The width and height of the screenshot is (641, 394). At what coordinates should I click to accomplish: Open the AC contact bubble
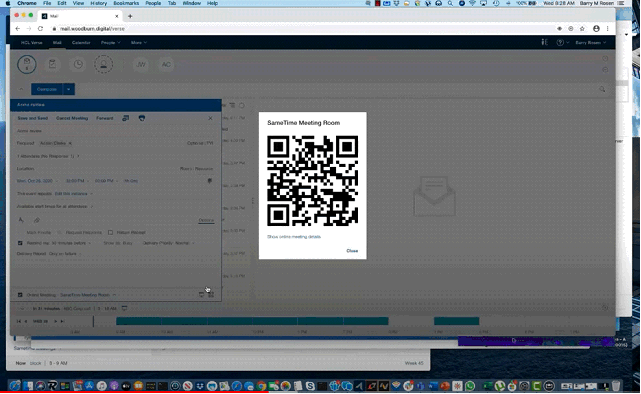coord(166,65)
